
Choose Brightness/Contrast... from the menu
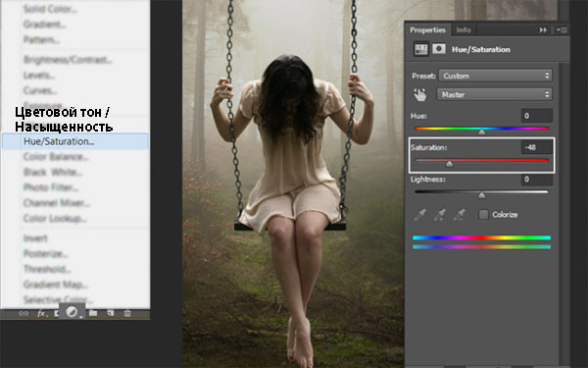point(68,60)
